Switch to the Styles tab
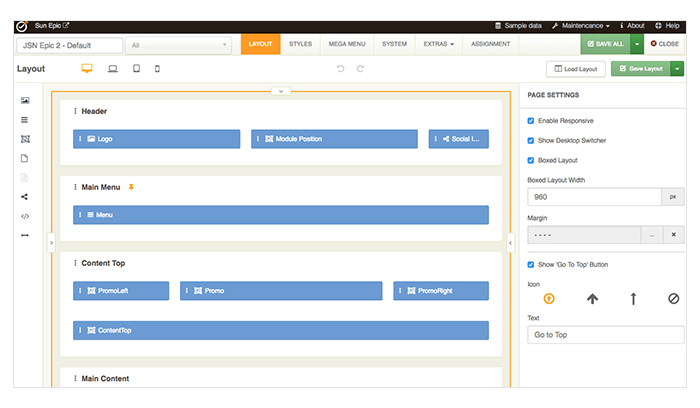 [300, 44]
